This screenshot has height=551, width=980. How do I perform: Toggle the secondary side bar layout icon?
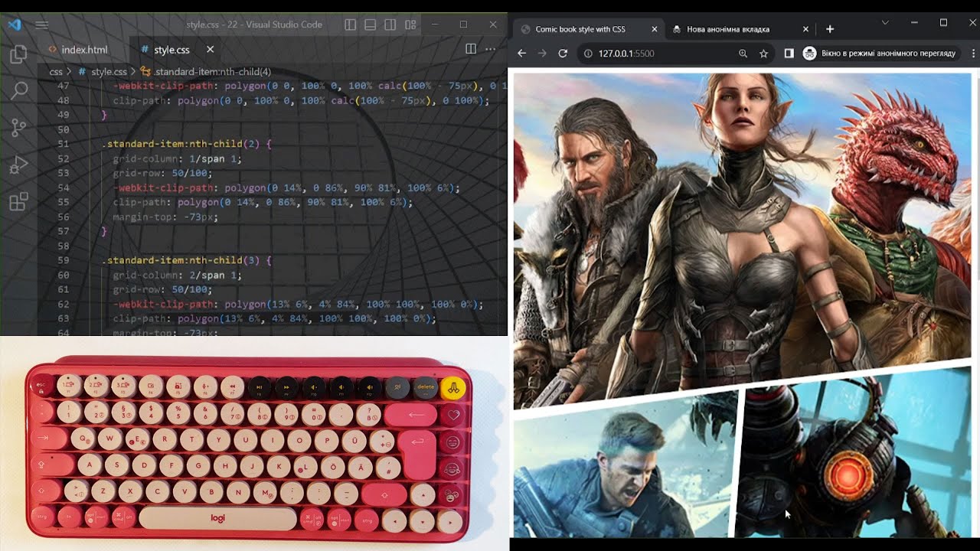tap(390, 24)
